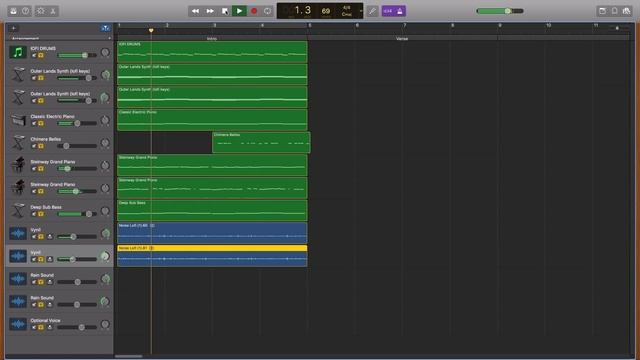Enable input monitoring on selected Vynil track
Screen dimensions: 640x360
(50, 259)
